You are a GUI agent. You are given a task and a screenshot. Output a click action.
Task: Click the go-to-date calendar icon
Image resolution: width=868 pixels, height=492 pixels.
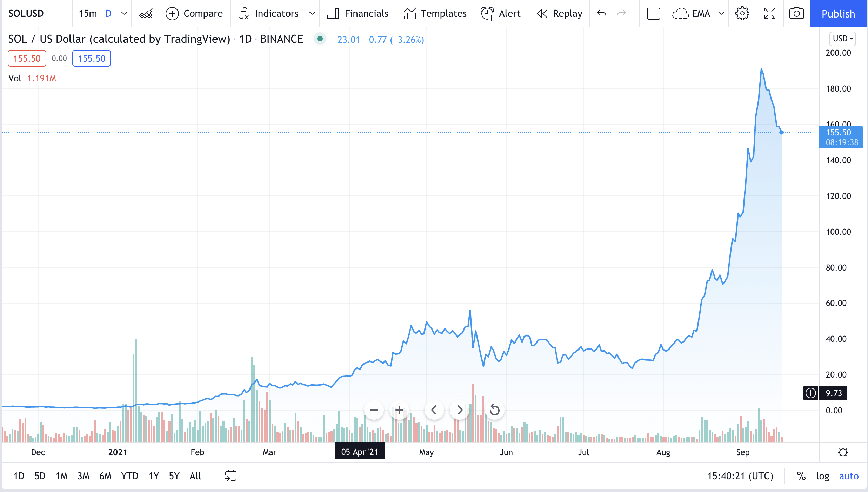[x=231, y=476]
